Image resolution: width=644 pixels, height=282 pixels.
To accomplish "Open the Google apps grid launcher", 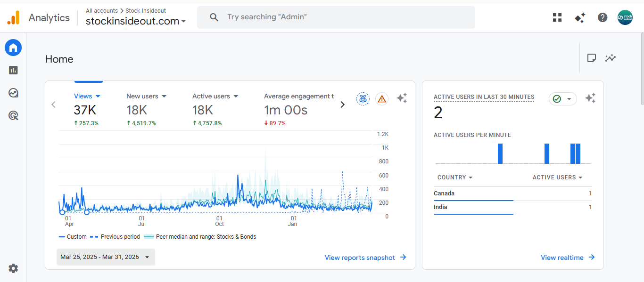I will click(557, 17).
